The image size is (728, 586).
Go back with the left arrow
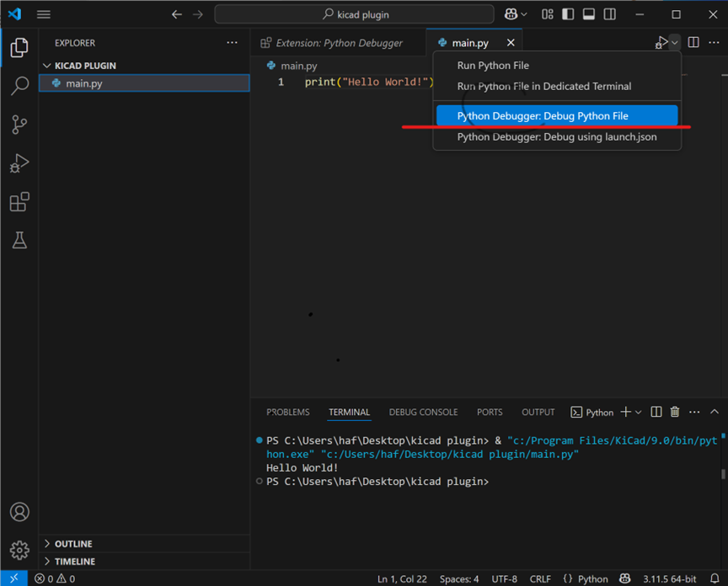176,14
